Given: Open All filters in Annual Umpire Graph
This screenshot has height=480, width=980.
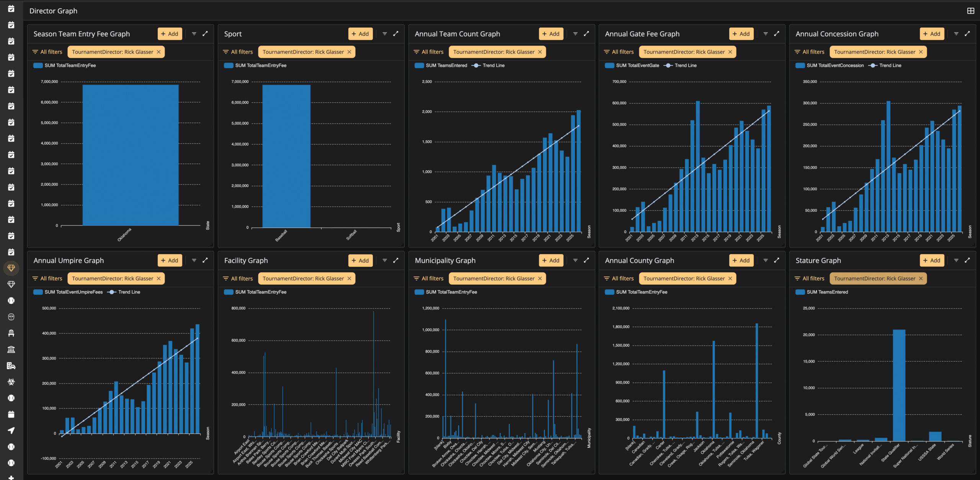Looking at the screenshot, I should tap(47, 279).
